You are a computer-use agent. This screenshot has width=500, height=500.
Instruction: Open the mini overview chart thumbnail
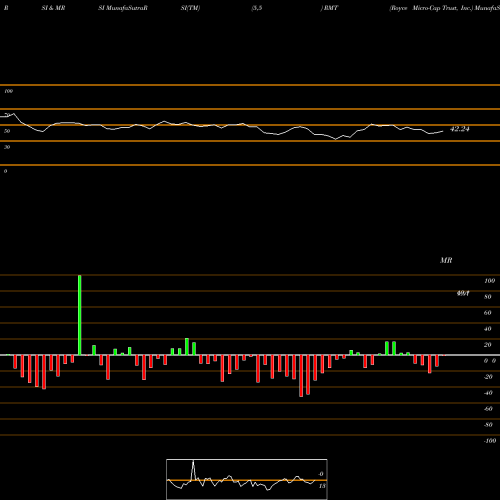[247, 479]
